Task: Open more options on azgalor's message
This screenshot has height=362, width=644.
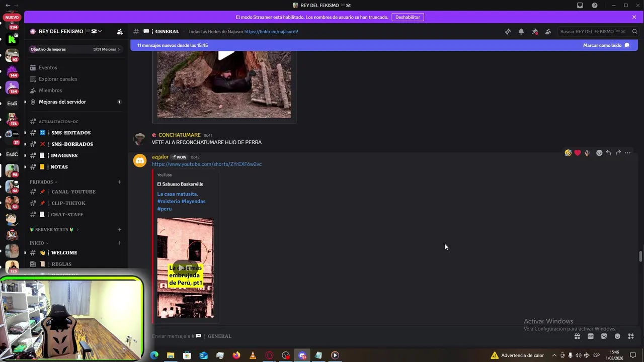Action: [x=627, y=153]
